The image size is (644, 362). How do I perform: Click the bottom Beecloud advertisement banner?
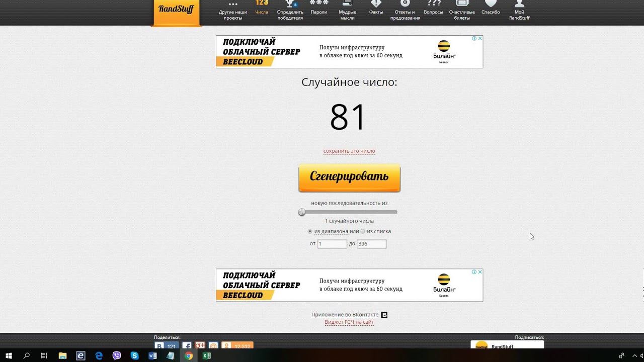pyautogui.click(x=349, y=285)
